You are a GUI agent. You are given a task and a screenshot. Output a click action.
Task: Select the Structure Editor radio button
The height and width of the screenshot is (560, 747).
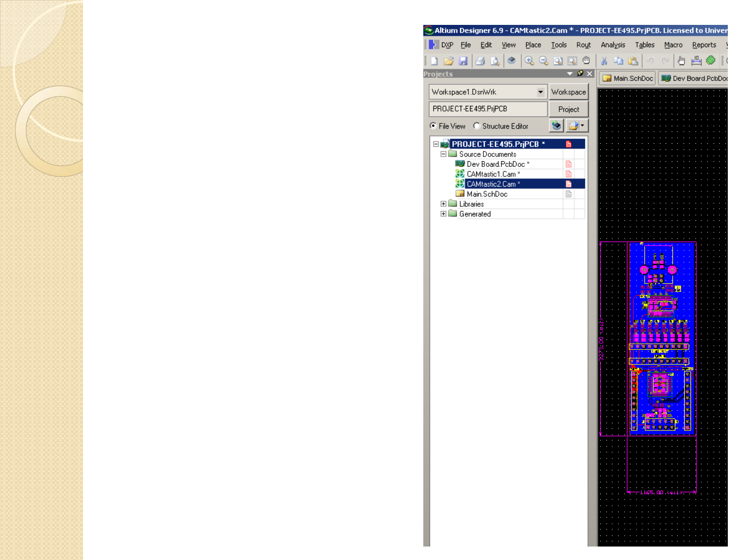476,126
